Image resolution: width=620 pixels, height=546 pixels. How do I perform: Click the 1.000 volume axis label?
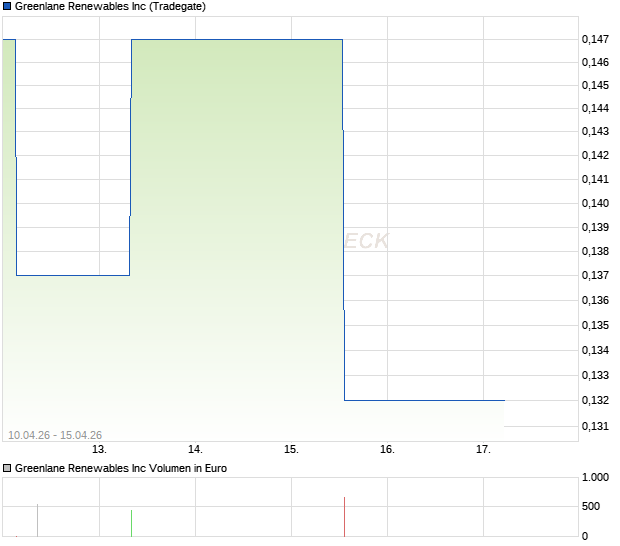(595, 478)
